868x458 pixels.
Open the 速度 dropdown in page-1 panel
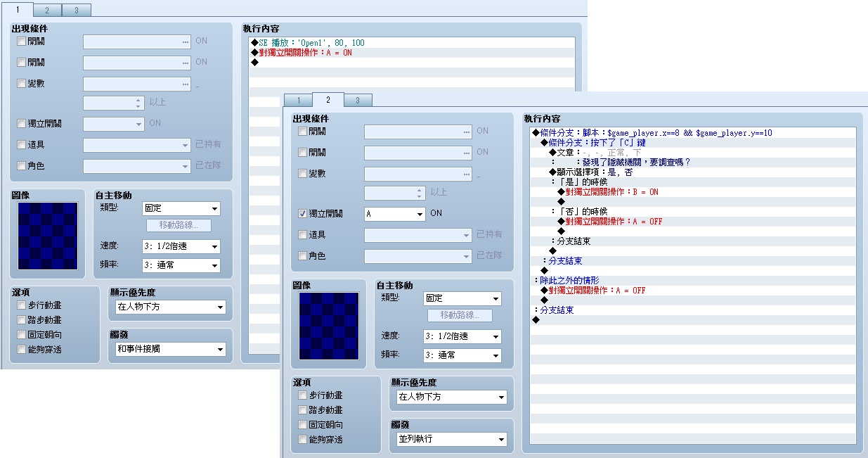[x=181, y=247]
